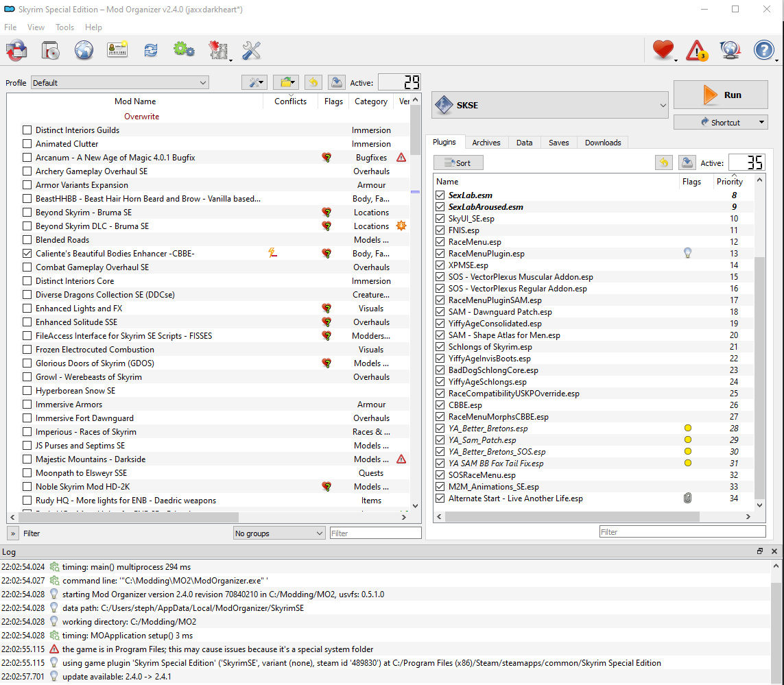Viewport: 784px width, 685px height.
Task: Enable Moonpath to Elsweyr SSE checkbox
Action: click(x=27, y=473)
